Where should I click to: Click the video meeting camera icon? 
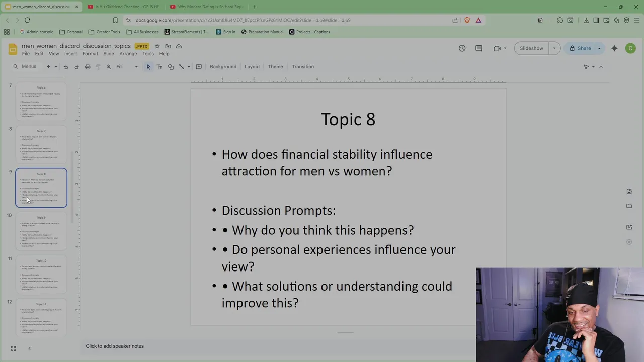497,48
